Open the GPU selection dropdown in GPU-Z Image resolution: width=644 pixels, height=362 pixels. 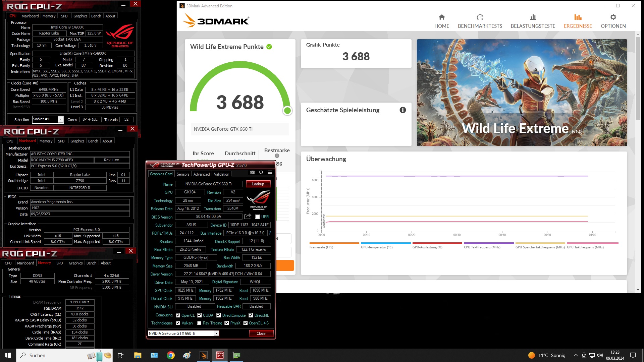(x=183, y=334)
